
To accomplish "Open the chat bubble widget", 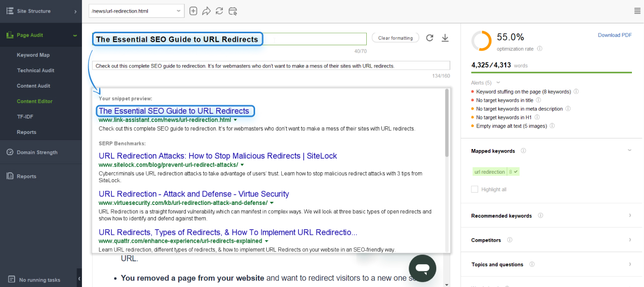I will click(422, 268).
